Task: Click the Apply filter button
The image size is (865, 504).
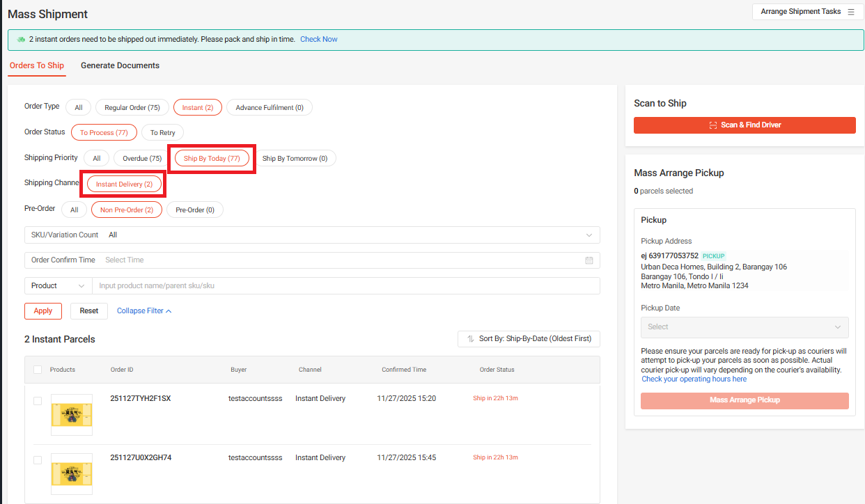Action: tap(43, 311)
